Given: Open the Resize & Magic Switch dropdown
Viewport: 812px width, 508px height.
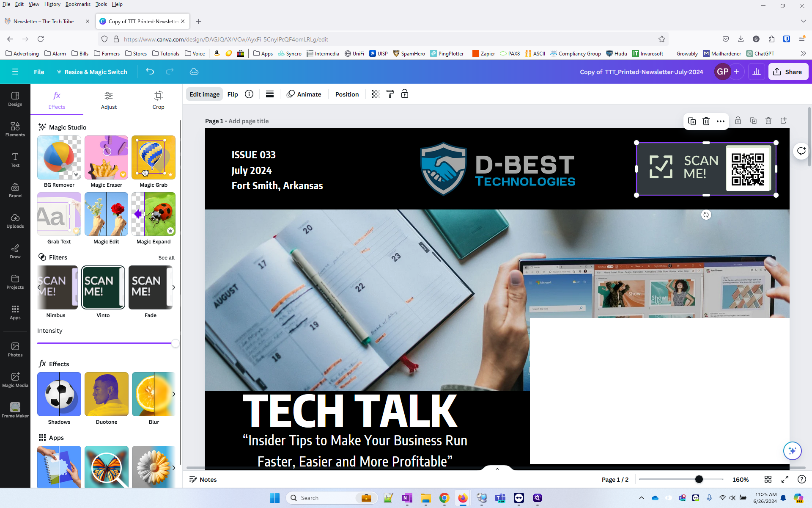Looking at the screenshot, I should 92,72.
